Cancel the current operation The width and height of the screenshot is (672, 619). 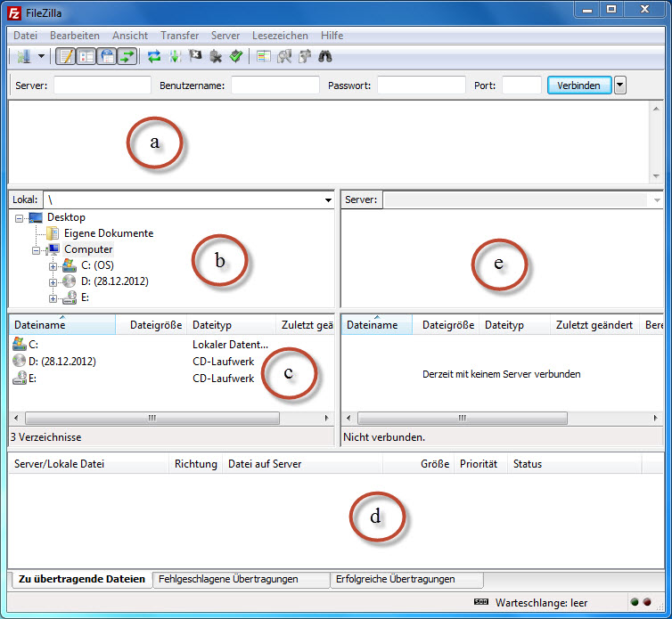(195, 56)
